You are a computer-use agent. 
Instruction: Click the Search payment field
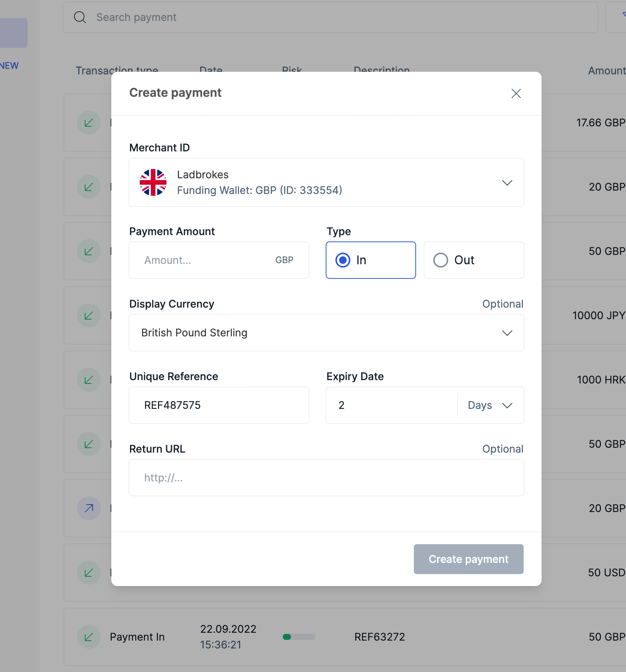330,17
